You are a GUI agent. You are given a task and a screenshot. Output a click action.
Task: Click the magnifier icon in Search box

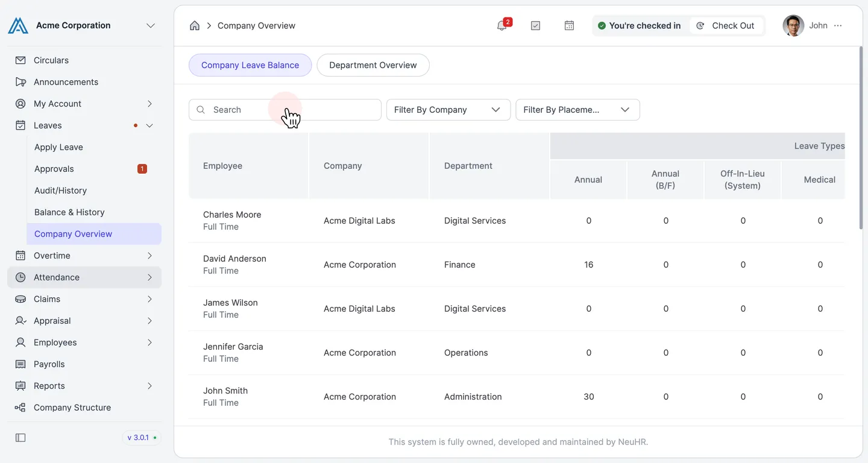pos(201,110)
